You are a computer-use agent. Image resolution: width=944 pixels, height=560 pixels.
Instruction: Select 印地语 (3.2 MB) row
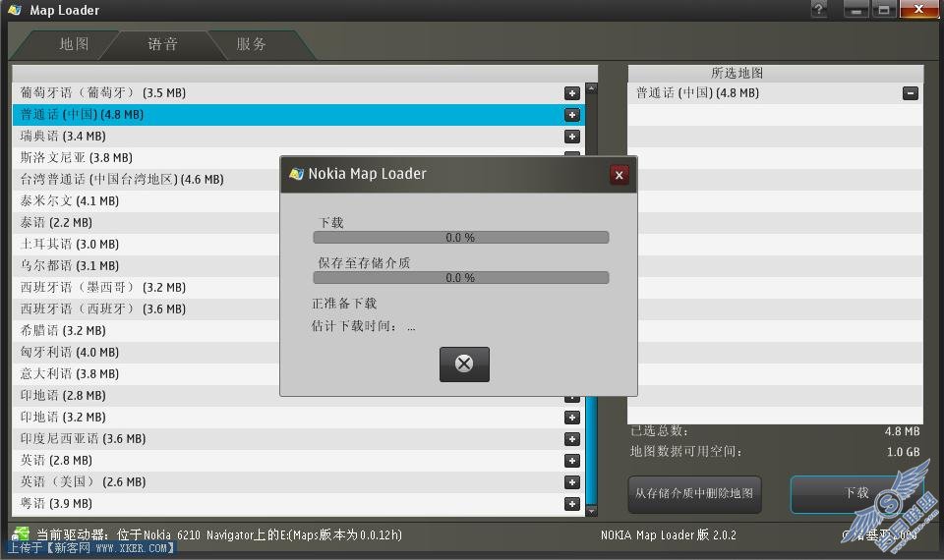[x=298, y=418]
